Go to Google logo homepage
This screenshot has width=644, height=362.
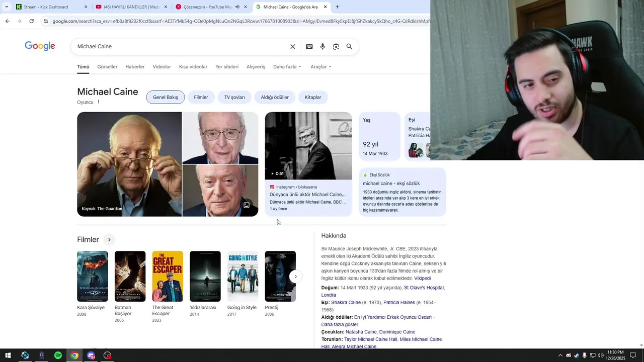pyautogui.click(x=40, y=46)
